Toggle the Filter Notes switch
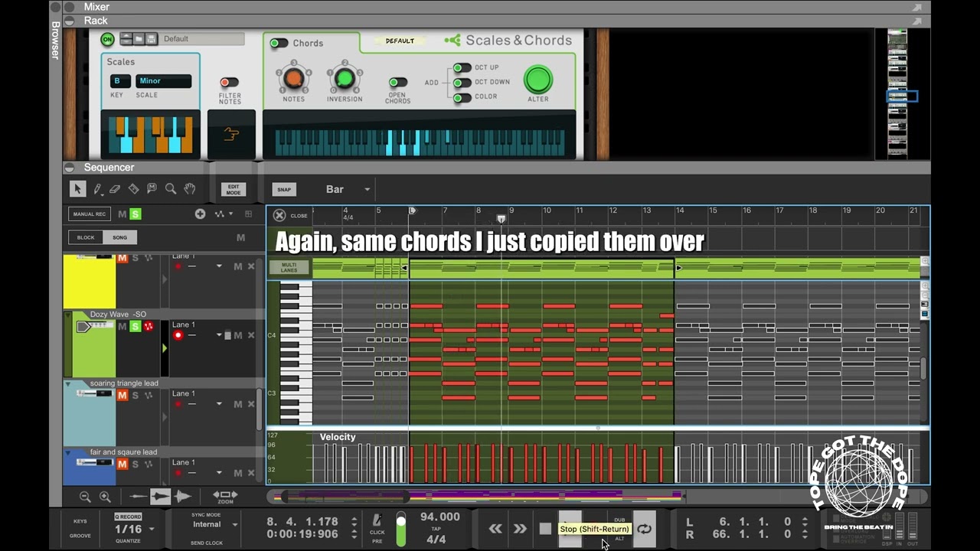This screenshot has height=551, width=980. (229, 83)
